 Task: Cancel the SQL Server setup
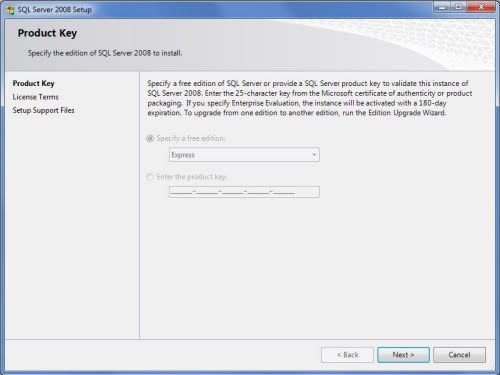tap(459, 355)
